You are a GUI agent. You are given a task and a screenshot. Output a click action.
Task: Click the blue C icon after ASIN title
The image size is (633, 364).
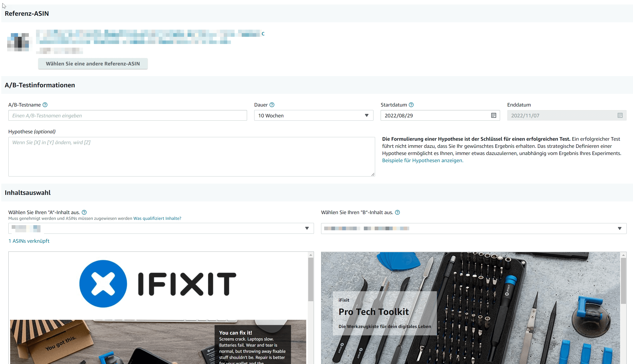263,34
